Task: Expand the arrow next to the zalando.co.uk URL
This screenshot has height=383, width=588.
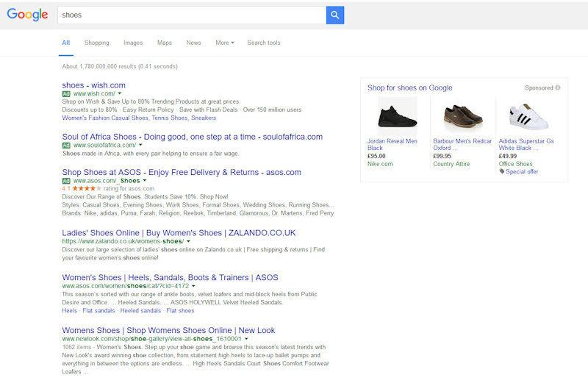Action: coord(188,241)
